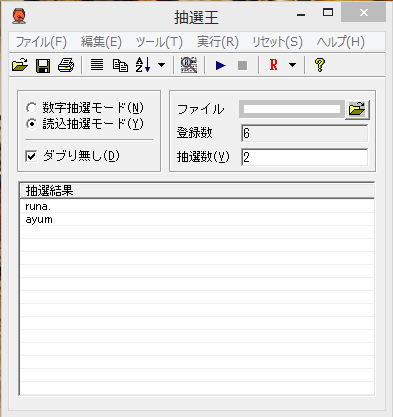Browse for file with folder button
393x417 pixels.
click(357, 109)
